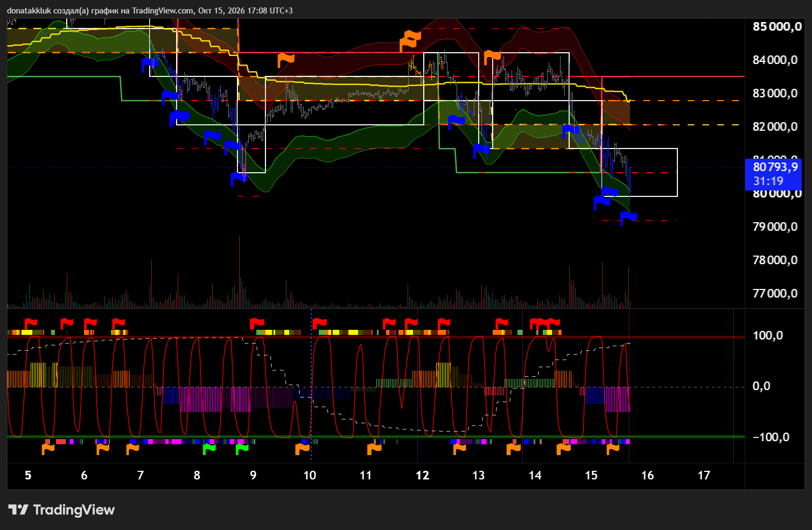
Task: Select the 77 000,0 price axis label
Action: pos(775,294)
